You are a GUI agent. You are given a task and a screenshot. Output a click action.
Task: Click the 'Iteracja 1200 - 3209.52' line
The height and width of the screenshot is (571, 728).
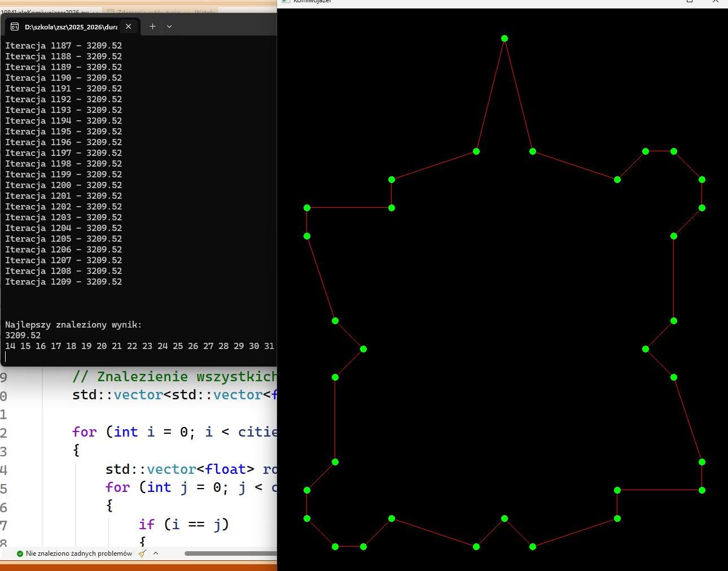[63, 185]
